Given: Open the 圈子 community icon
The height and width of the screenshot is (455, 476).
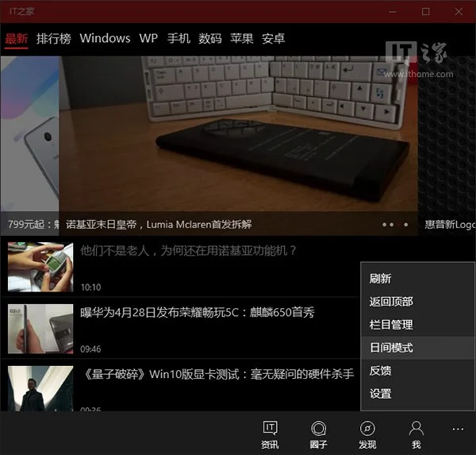Looking at the screenshot, I should [318, 434].
